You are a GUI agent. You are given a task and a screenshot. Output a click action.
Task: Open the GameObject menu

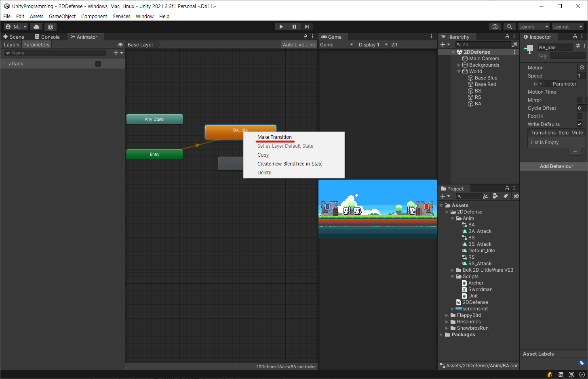[62, 17]
